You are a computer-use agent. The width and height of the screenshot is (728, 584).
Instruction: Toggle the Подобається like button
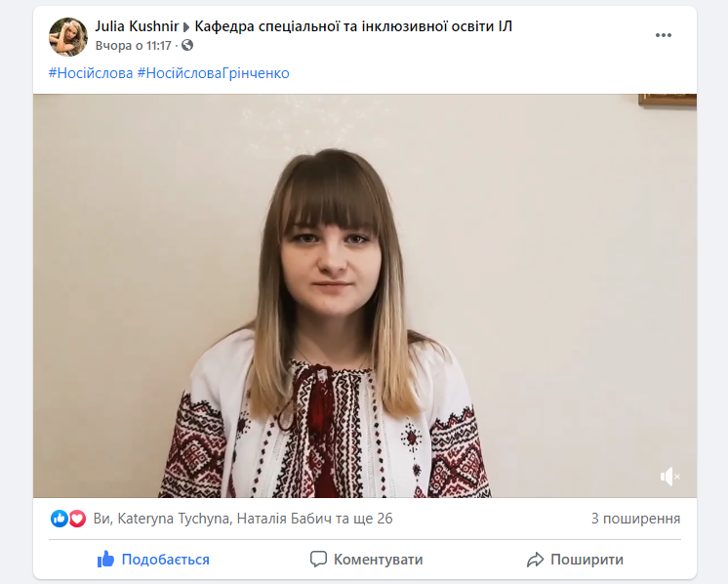click(x=153, y=560)
